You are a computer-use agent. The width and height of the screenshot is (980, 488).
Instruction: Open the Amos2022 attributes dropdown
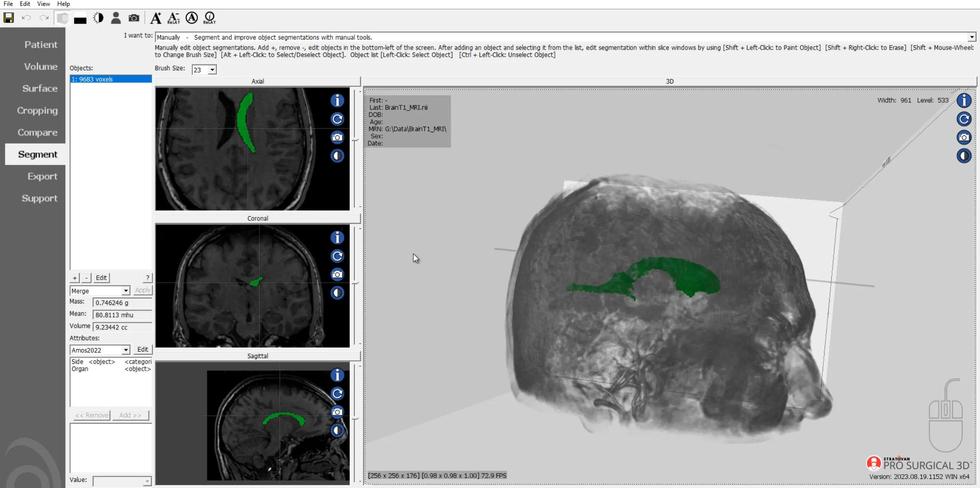point(125,350)
